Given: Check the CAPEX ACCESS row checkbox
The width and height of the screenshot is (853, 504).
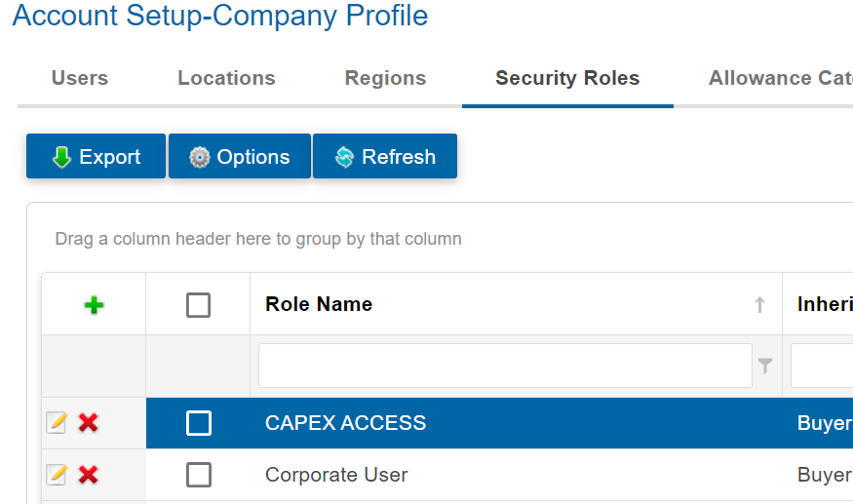Looking at the screenshot, I should (x=199, y=423).
